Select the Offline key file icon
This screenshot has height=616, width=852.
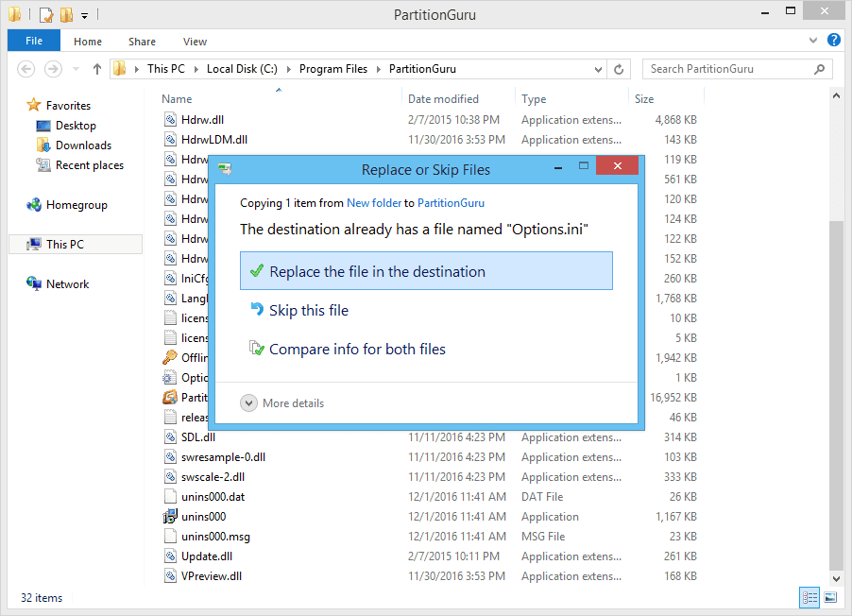170,358
